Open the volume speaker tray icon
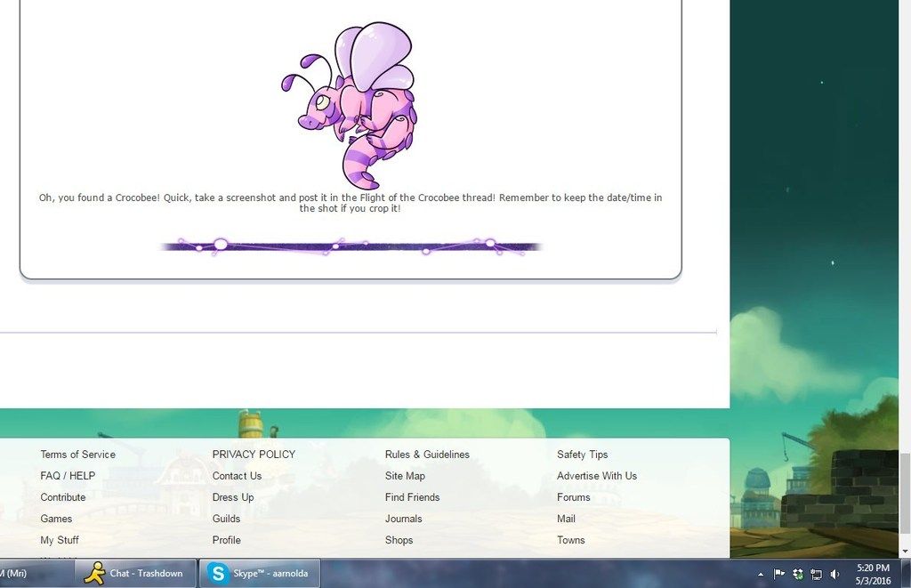Screen dimensions: 911x588 (834, 574)
